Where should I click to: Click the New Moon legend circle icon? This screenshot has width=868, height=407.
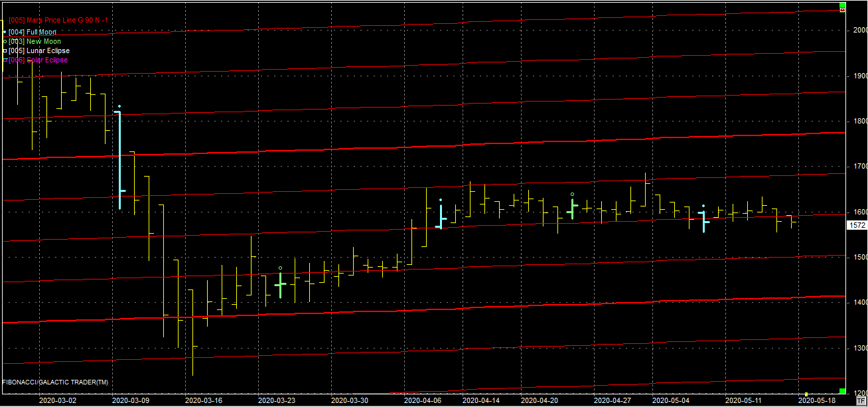5,41
